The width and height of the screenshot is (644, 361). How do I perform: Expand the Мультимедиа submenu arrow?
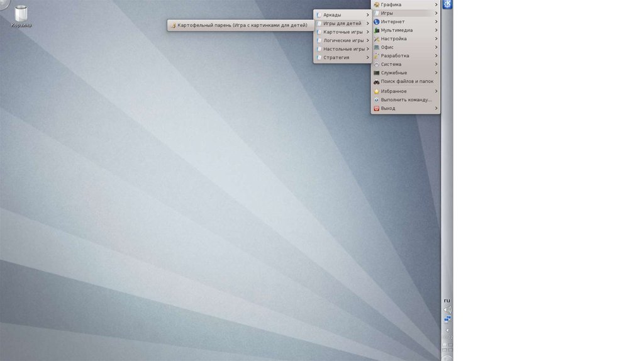(x=436, y=30)
